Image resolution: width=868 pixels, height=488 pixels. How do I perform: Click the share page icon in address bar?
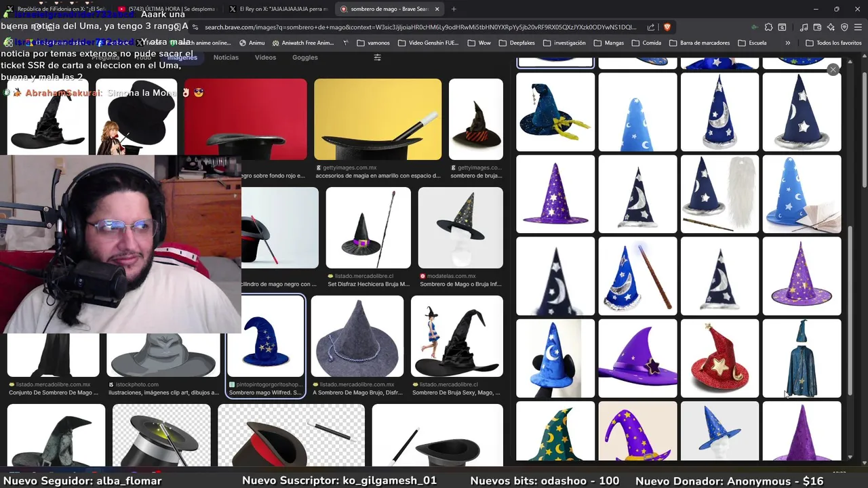point(651,27)
